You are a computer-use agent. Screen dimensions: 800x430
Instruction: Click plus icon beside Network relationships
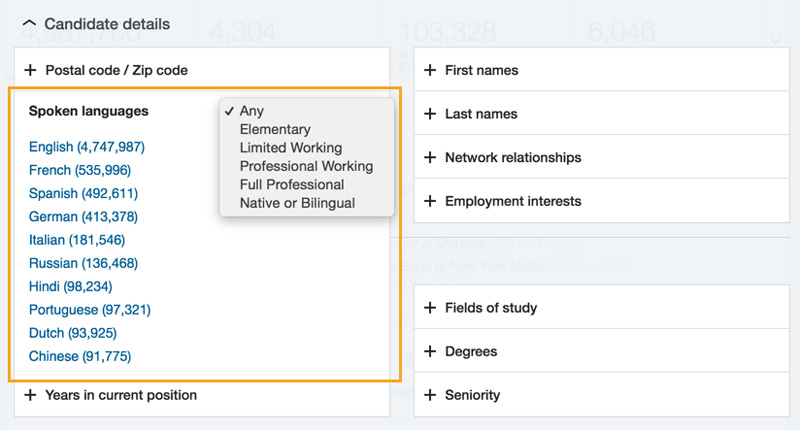[x=430, y=157]
